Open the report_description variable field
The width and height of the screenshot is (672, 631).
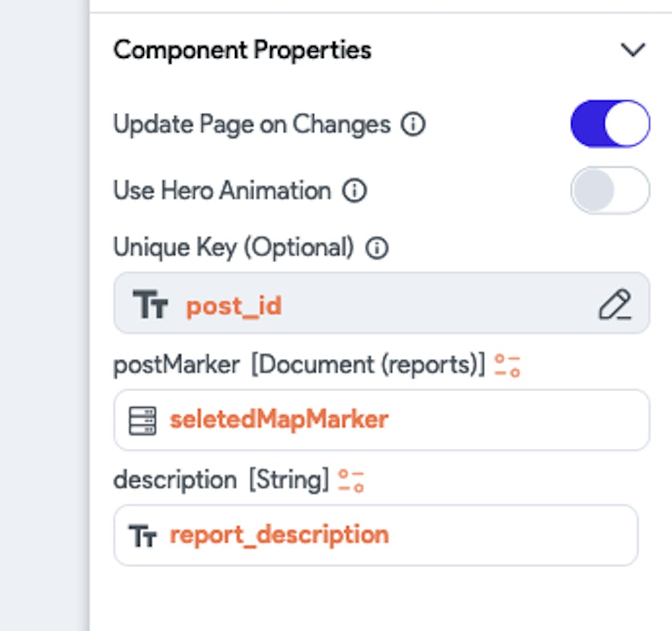click(376, 536)
